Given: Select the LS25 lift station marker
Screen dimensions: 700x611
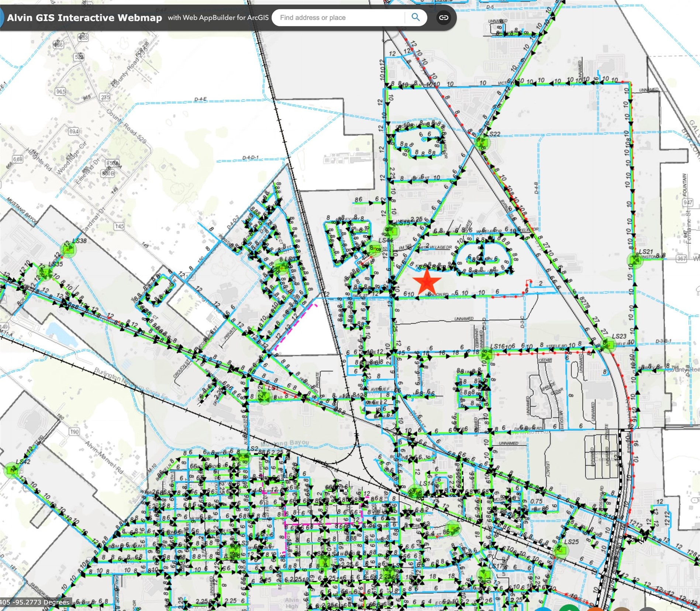Looking at the screenshot, I should click(x=561, y=550).
